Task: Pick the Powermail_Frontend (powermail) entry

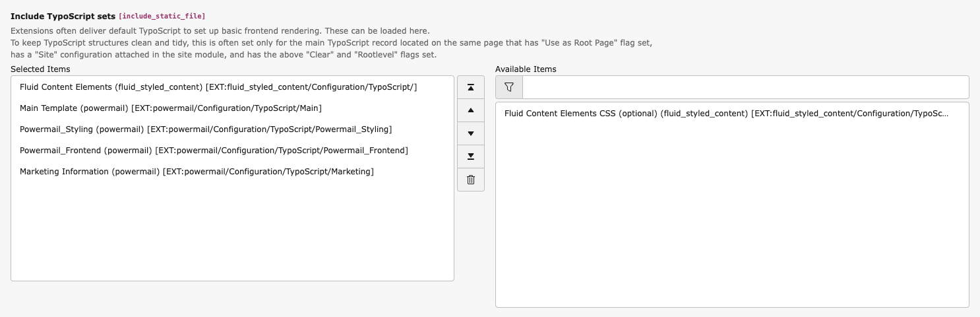Action: click(214, 151)
